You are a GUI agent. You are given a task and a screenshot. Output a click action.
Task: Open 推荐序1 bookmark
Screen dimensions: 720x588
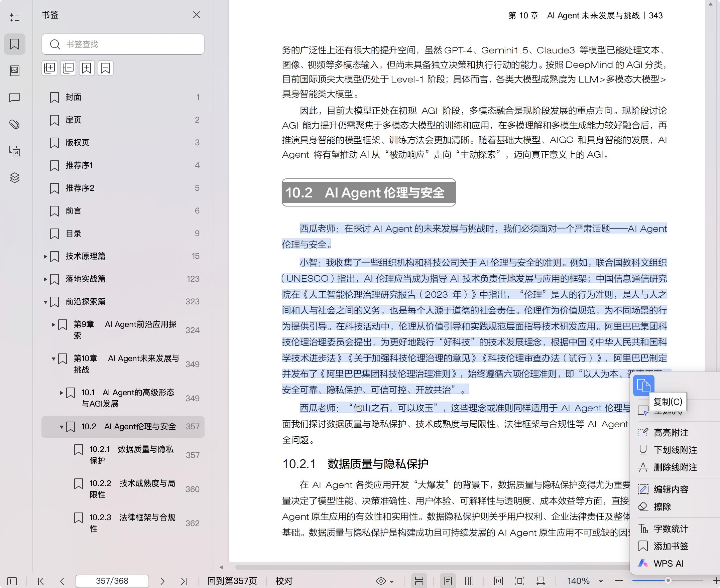[123, 165]
